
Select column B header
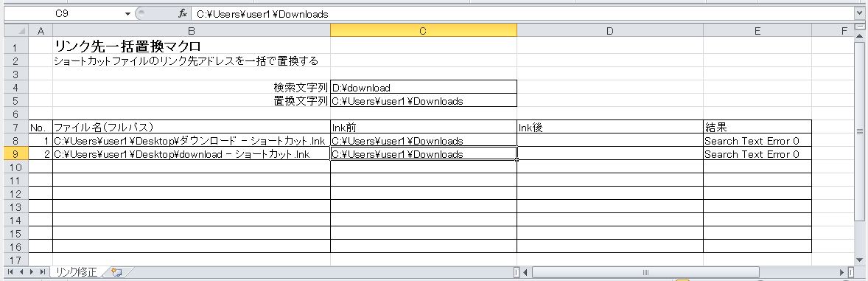pos(192,31)
